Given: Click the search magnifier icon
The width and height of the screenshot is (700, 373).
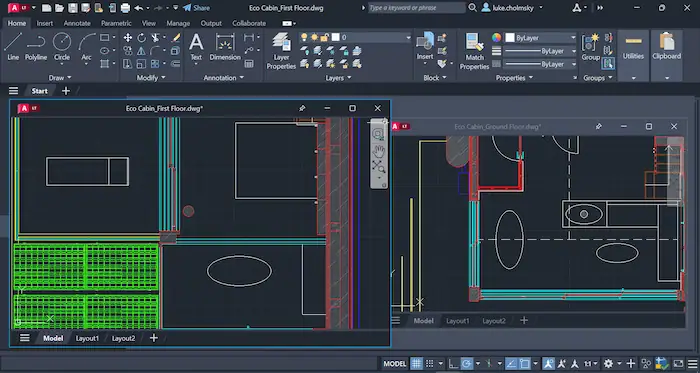Looking at the screenshot, I should pyautogui.click(x=472, y=8).
